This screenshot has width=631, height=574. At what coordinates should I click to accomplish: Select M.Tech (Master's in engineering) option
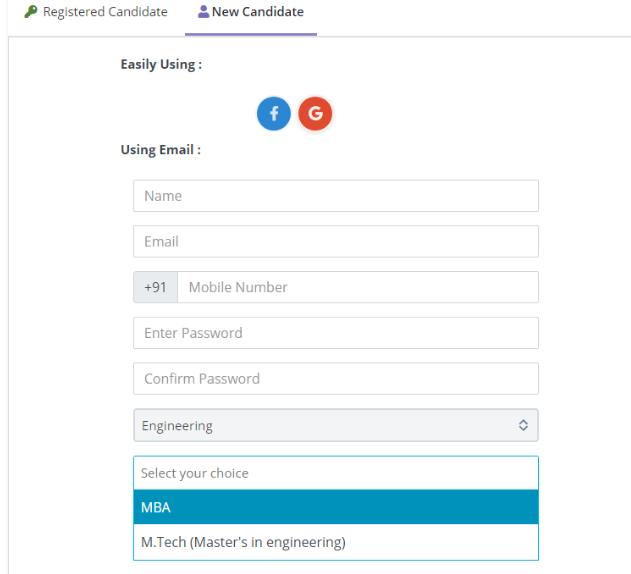tap(335, 542)
